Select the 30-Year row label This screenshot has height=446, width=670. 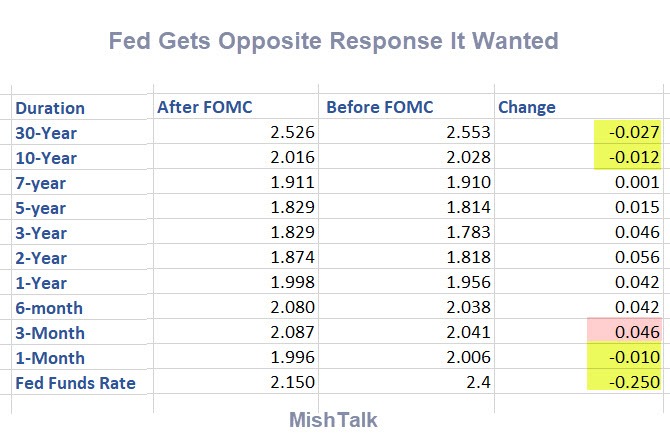pos(46,133)
